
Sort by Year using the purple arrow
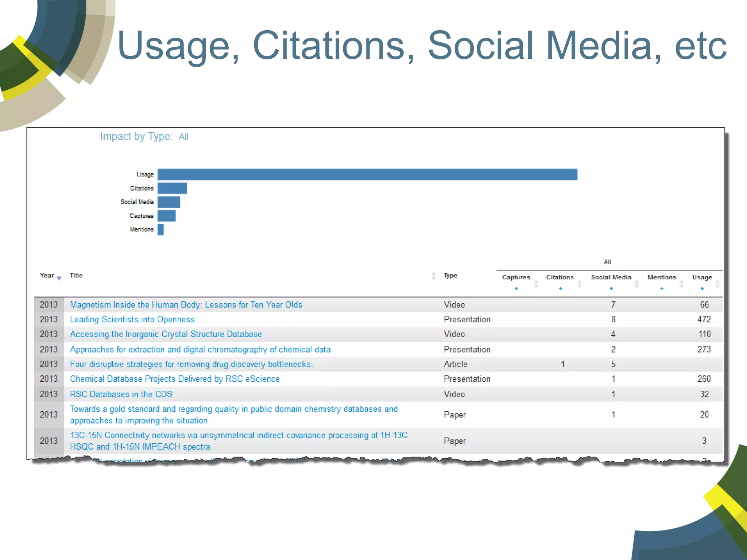[x=59, y=278]
